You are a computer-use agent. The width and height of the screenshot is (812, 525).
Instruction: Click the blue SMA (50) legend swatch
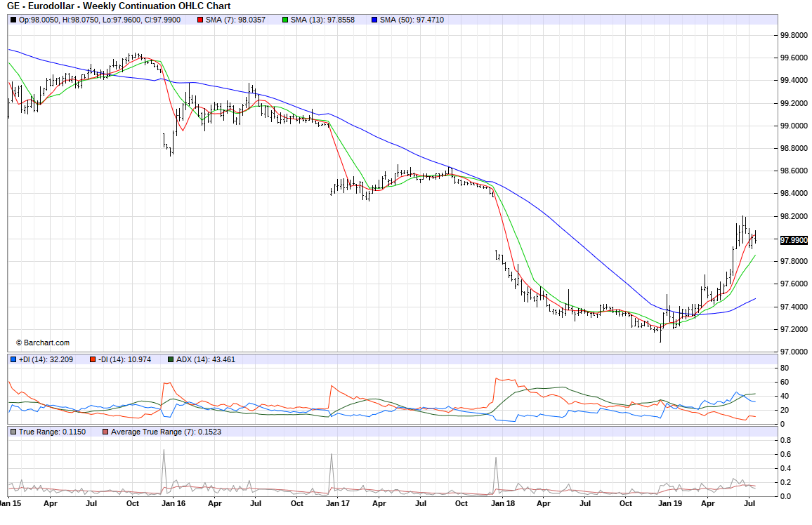pyautogui.click(x=374, y=20)
